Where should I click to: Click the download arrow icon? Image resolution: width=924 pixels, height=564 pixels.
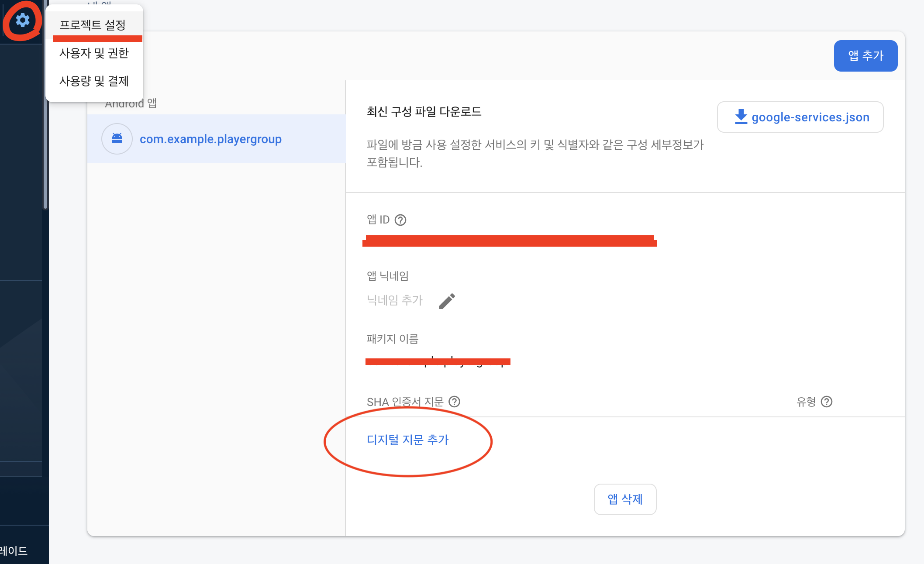pos(741,117)
